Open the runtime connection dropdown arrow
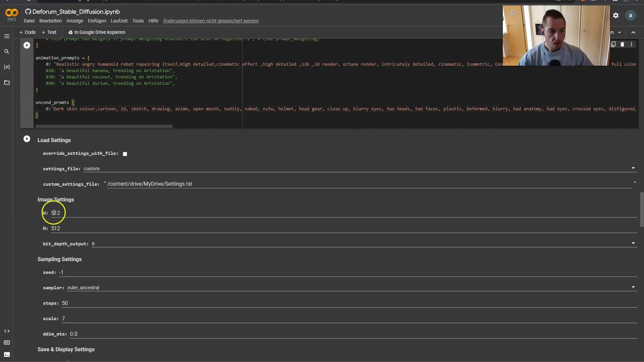Viewport: 644px width, 362px height. pyautogui.click(x=620, y=33)
